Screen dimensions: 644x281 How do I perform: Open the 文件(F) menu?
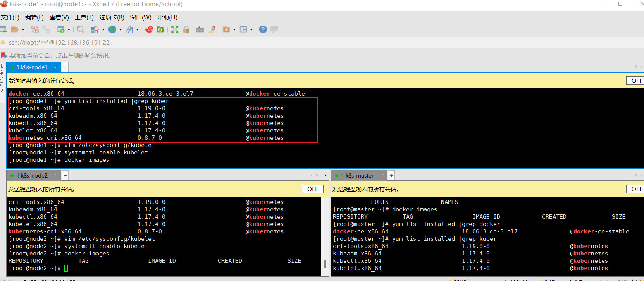(x=10, y=17)
